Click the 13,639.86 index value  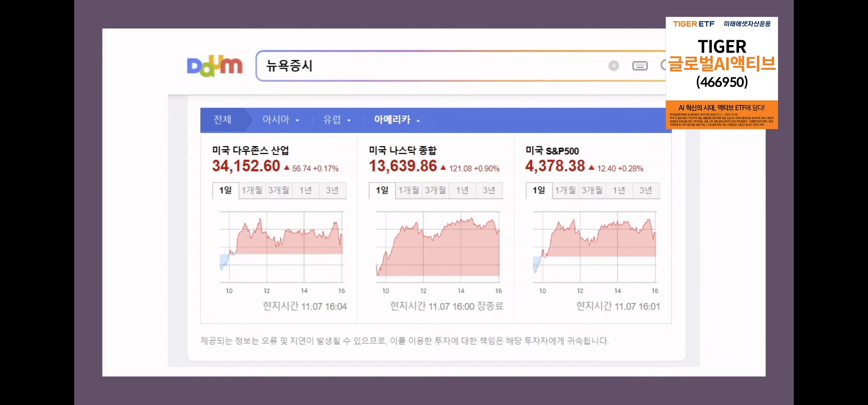pos(403,166)
